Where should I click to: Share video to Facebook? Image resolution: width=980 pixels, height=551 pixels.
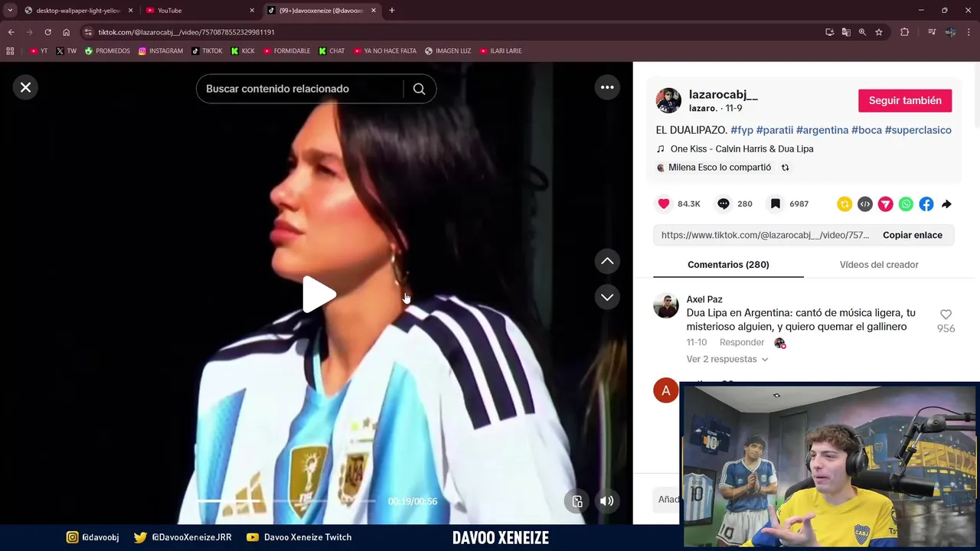[x=926, y=204]
